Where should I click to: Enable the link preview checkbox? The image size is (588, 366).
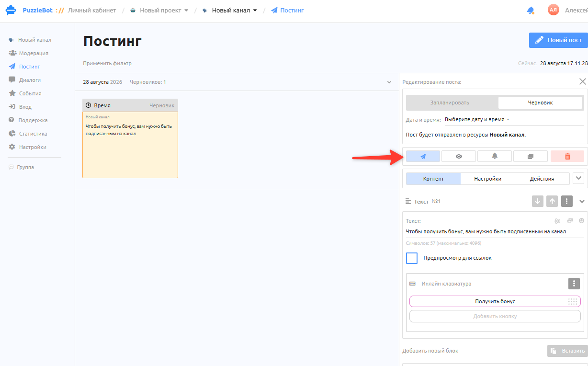pyautogui.click(x=412, y=258)
